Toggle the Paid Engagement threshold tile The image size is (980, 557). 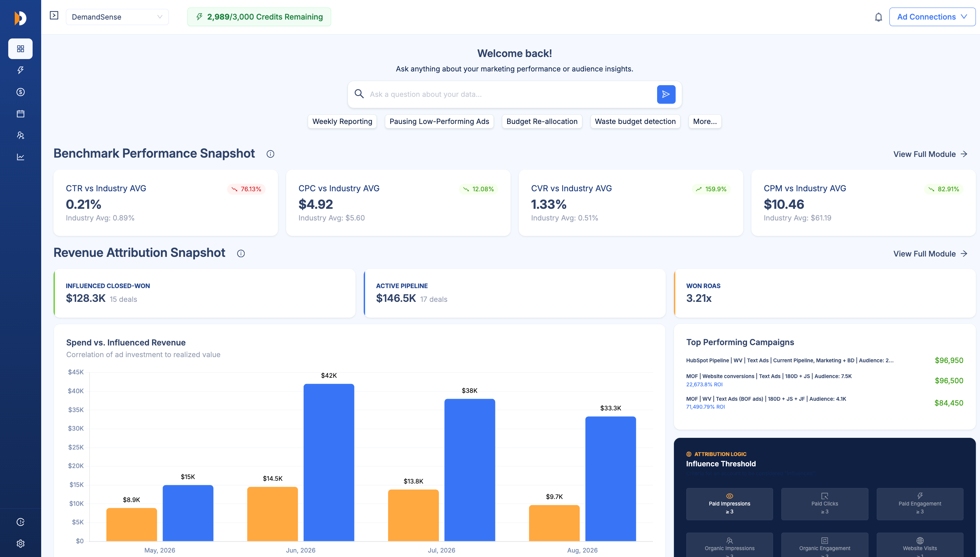point(920,504)
